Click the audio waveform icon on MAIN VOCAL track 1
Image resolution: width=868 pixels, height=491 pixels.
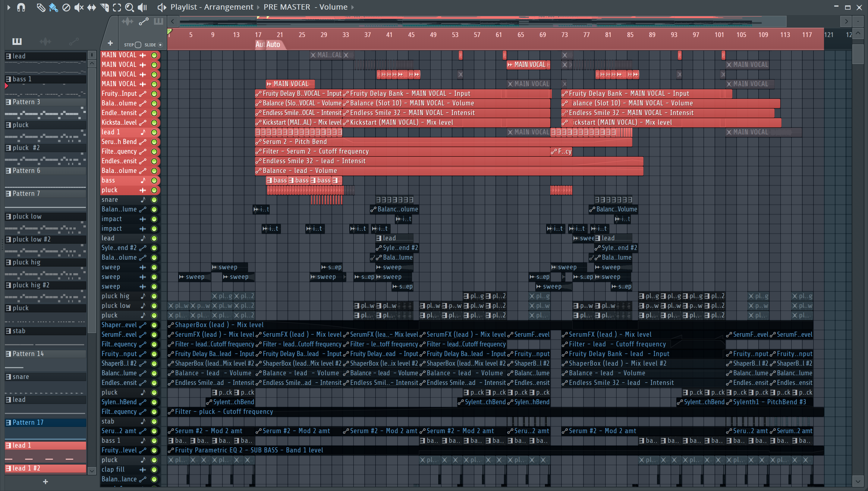(x=143, y=55)
